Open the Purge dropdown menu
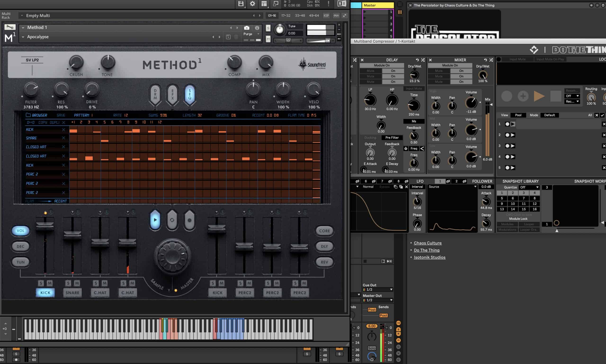606x364 pixels. 251,34
